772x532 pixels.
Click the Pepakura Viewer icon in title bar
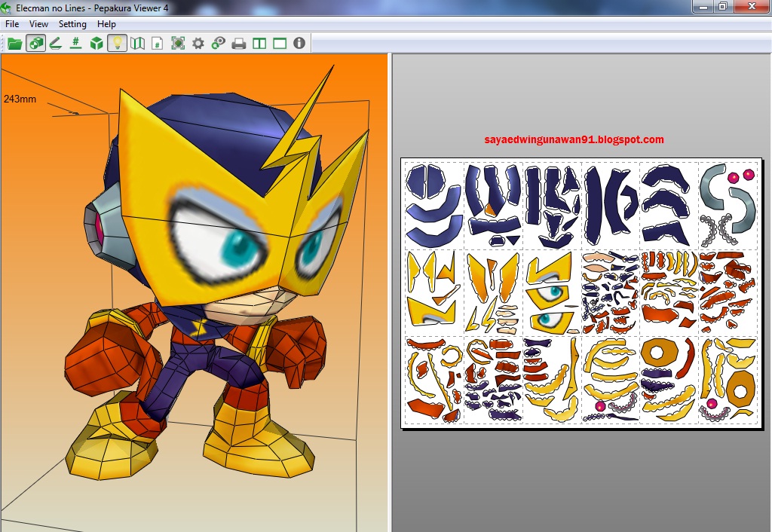pos(6,7)
